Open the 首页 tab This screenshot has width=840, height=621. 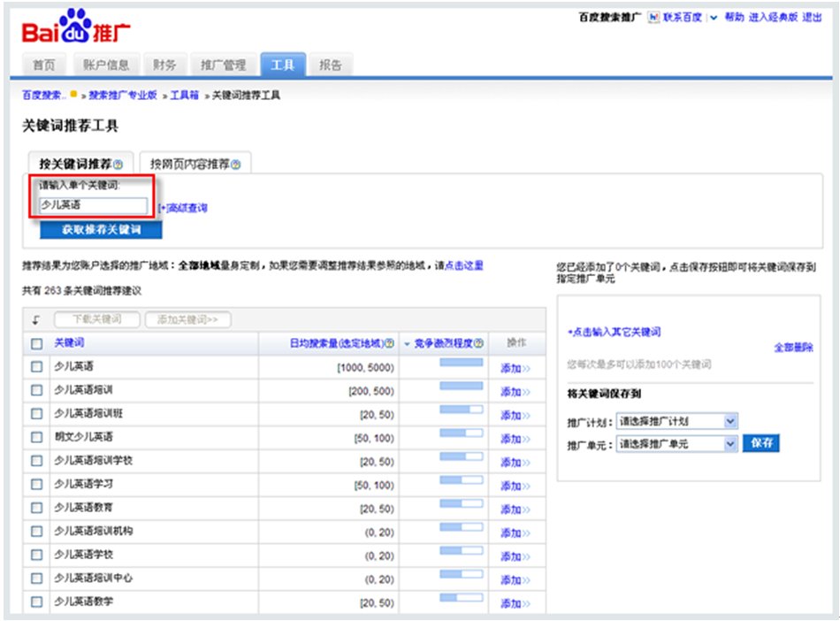[x=43, y=65]
